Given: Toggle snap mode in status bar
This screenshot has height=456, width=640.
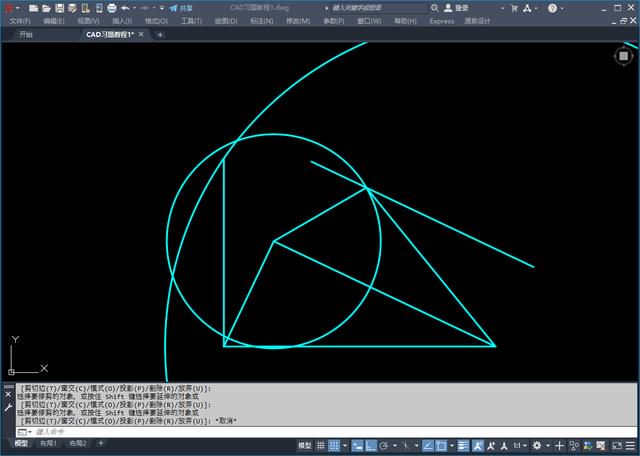Looking at the screenshot, I should (334, 446).
